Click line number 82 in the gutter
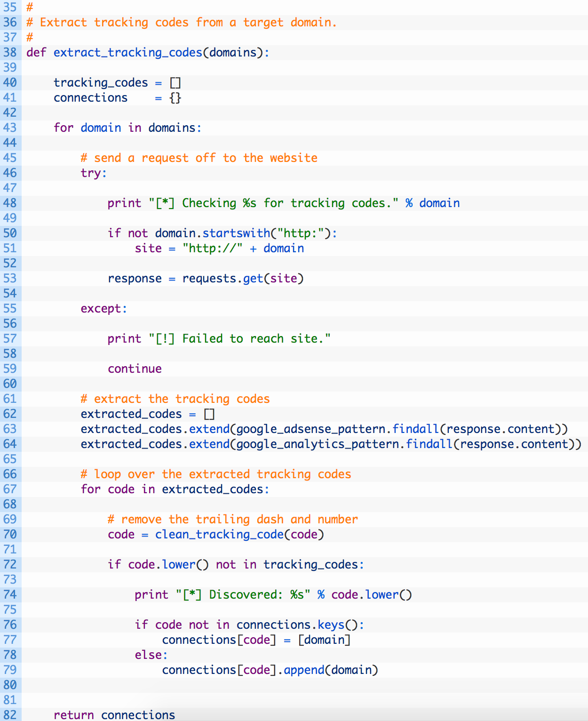588x721 pixels. pyautogui.click(x=10, y=715)
